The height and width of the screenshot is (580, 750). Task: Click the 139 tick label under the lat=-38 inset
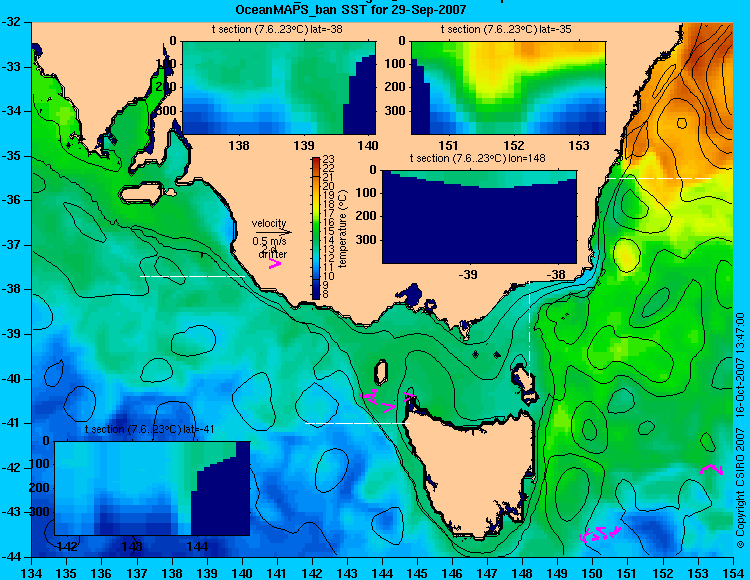point(304,145)
